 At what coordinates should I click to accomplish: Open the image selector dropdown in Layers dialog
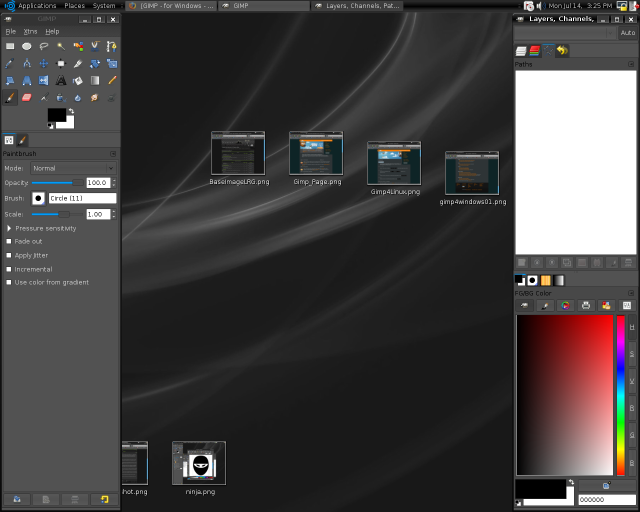coord(560,33)
